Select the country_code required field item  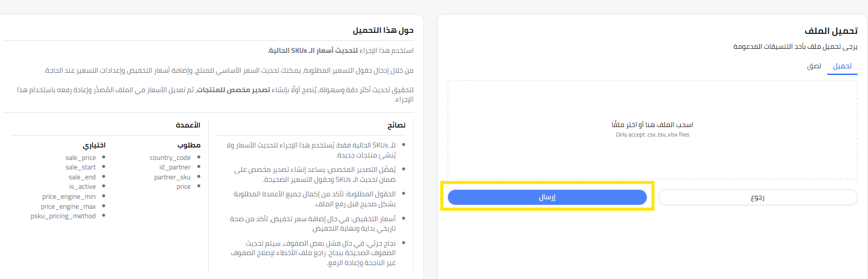(170, 157)
